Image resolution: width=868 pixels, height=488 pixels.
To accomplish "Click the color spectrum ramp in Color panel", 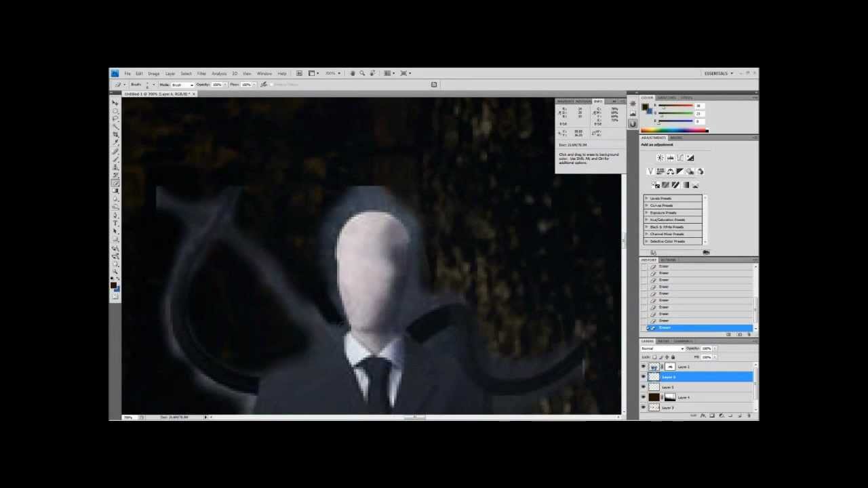I will tap(675, 130).
